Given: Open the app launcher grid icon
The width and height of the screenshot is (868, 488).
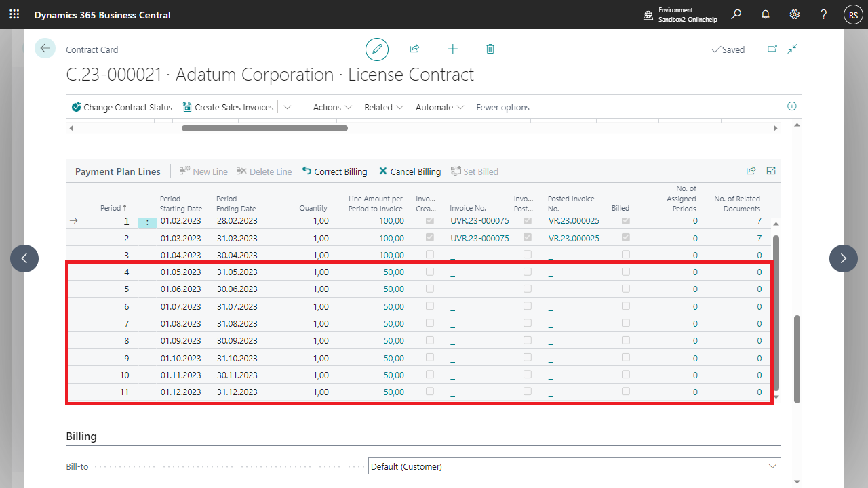Looking at the screenshot, I should tap(14, 14).
